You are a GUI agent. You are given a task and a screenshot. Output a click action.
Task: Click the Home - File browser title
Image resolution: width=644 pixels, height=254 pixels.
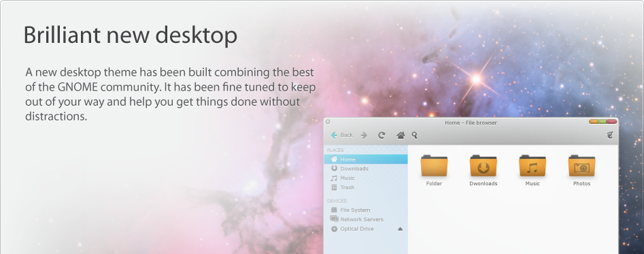pos(471,123)
